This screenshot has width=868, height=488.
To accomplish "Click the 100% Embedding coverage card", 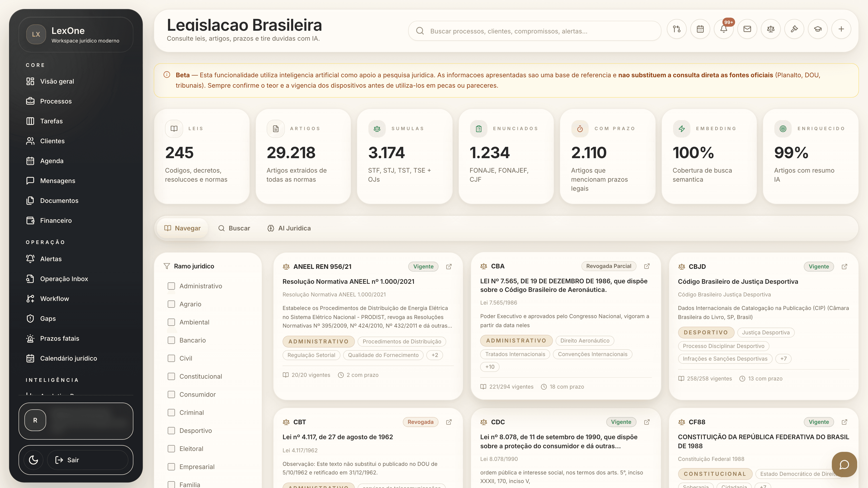I will click(x=709, y=157).
